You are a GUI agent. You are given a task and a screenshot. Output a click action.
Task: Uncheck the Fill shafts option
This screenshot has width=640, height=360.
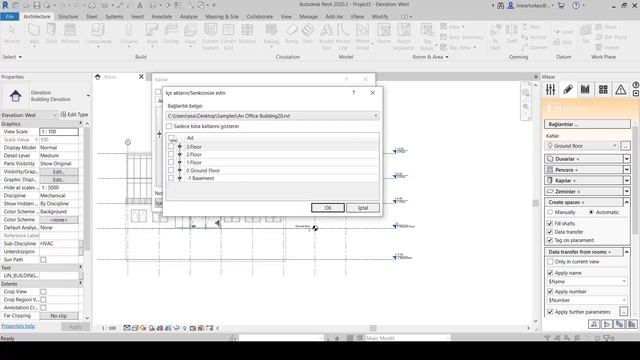tap(550, 223)
